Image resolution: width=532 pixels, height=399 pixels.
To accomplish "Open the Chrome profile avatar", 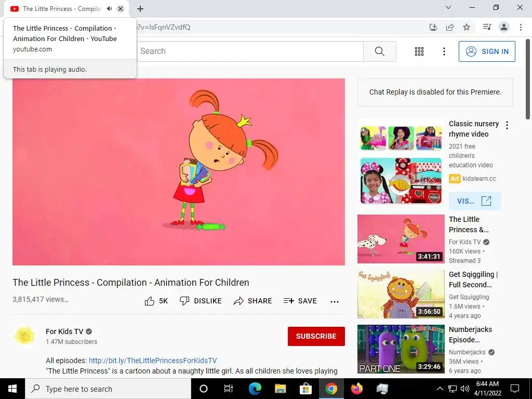I will coord(504,27).
